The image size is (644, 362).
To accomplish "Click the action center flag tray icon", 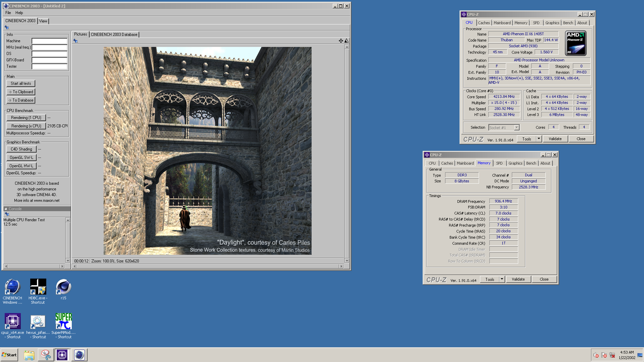I will 604,355.
